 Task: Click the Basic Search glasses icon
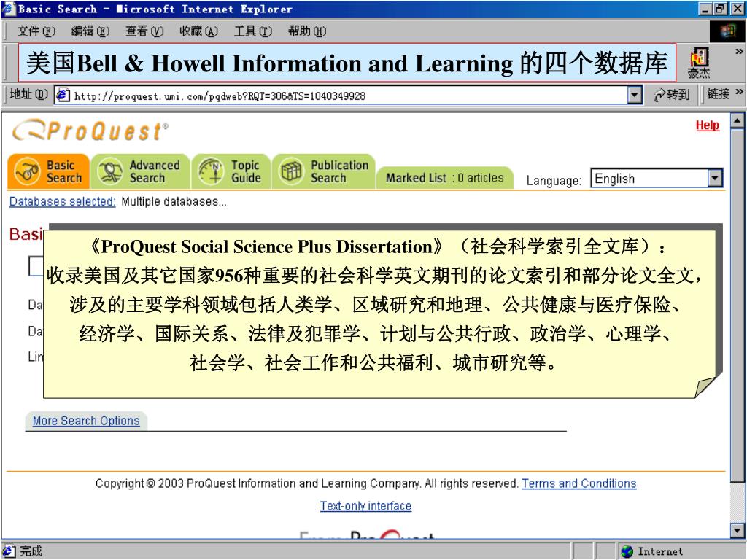27,171
